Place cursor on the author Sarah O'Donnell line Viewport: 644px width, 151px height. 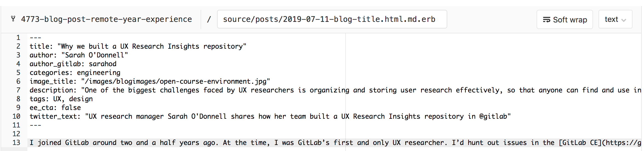[x=79, y=55]
